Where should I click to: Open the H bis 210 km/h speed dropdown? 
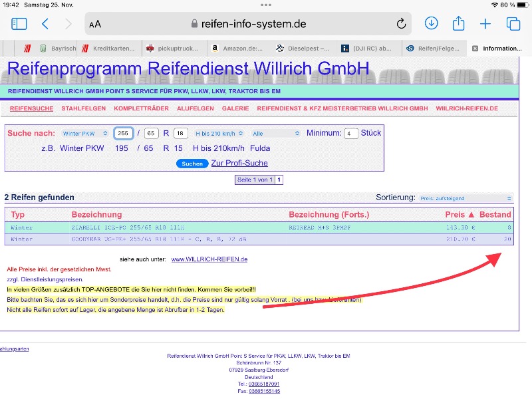point(219,134)
